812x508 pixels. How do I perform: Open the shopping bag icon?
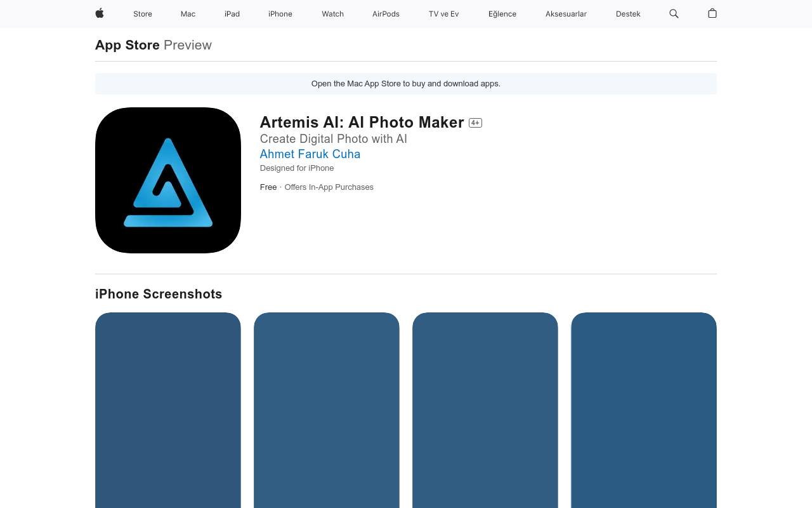(x=712, y=13)
